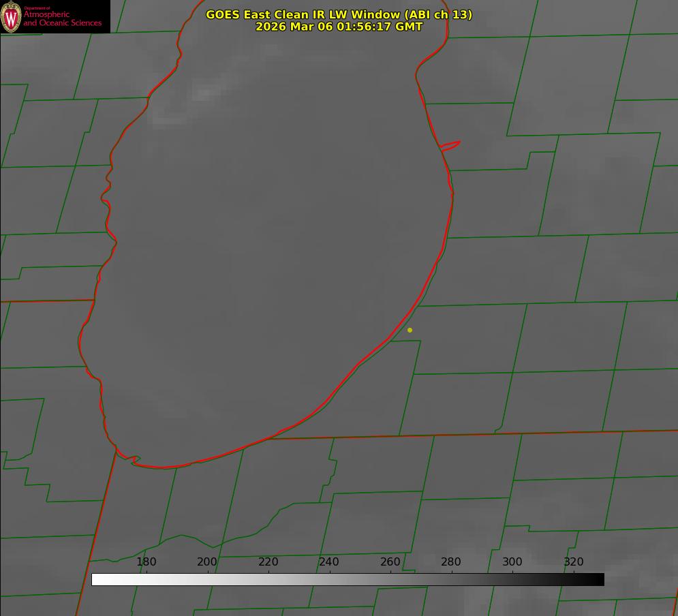Click the 240 colorbar label
Image resolution: width=678 pixels, height=616 pixels.
[x=329, y=561]
